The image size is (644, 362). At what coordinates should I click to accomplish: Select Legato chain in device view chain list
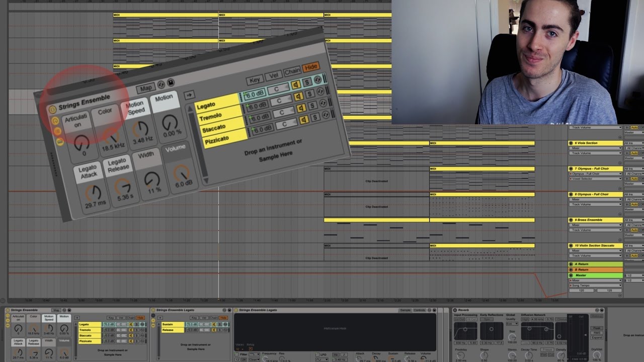click(x=90, y=324)
